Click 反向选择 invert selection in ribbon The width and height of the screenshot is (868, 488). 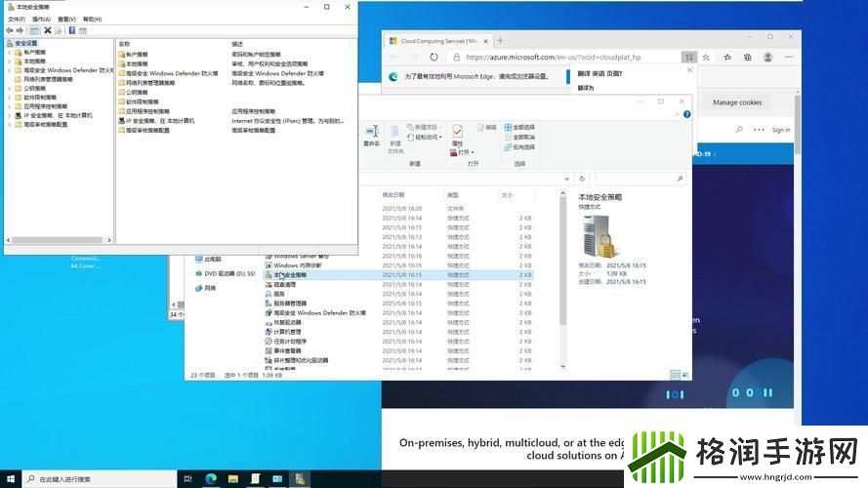519,147
